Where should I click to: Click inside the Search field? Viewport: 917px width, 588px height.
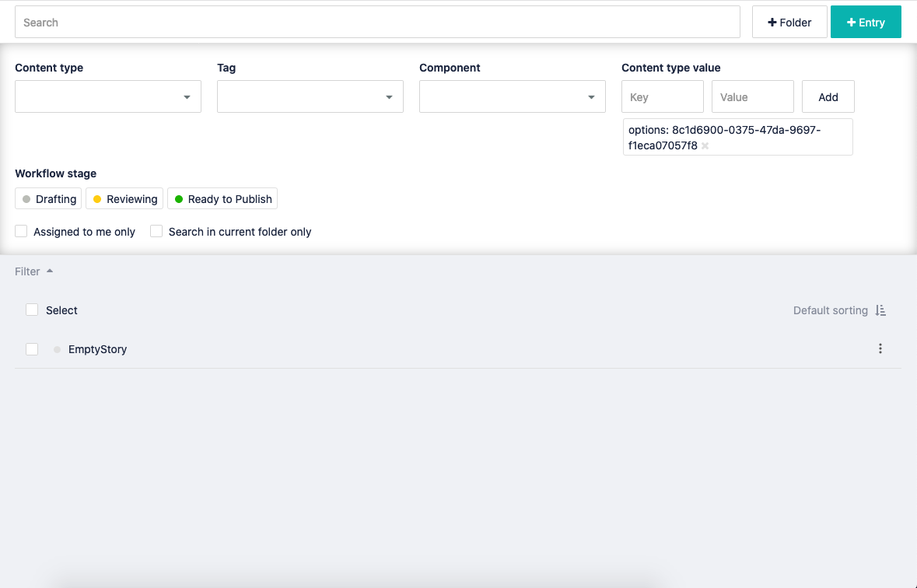[377, 22]
